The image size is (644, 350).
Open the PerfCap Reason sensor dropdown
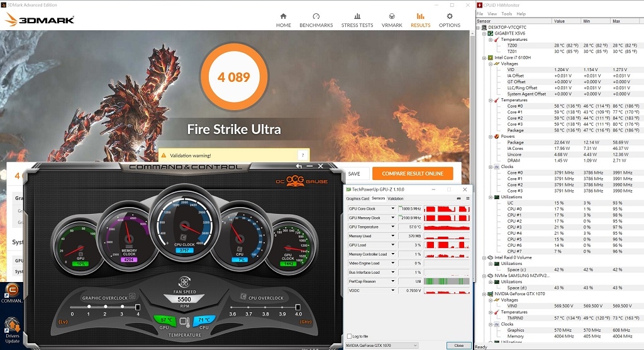(x=392, y=281)
